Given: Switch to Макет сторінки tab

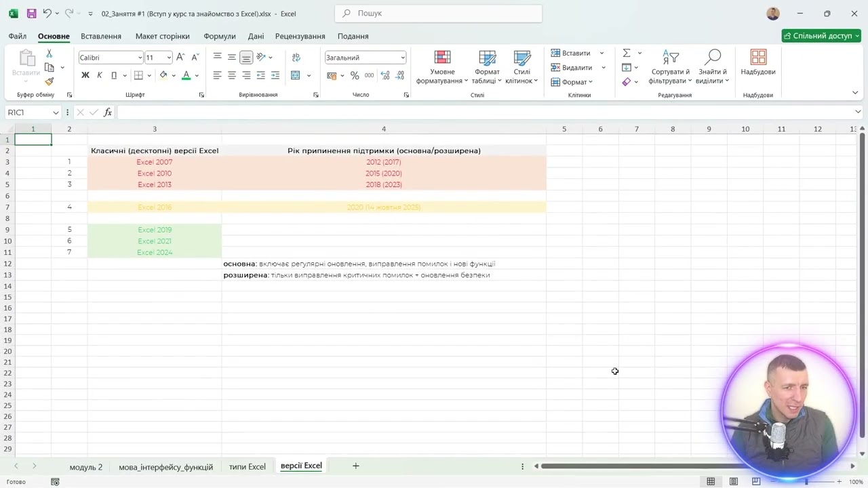Looking at the screenshot, I should click(x=162, y=36).
